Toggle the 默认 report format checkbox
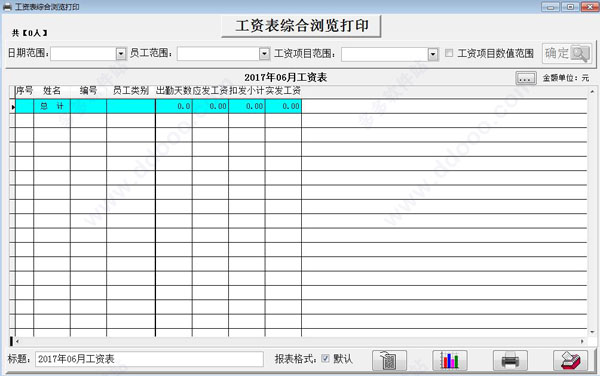This screenshot has height=376, width=600. pyautogui.click(x=325, y=358)
